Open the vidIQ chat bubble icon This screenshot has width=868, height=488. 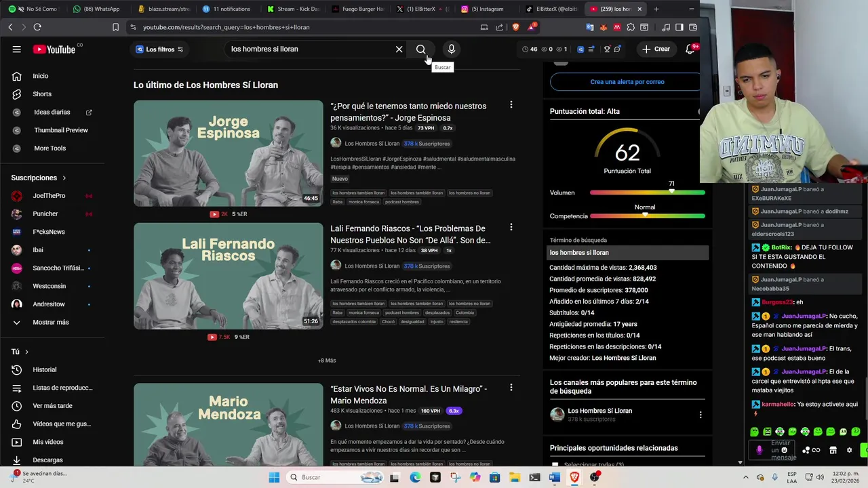[617, 49]
